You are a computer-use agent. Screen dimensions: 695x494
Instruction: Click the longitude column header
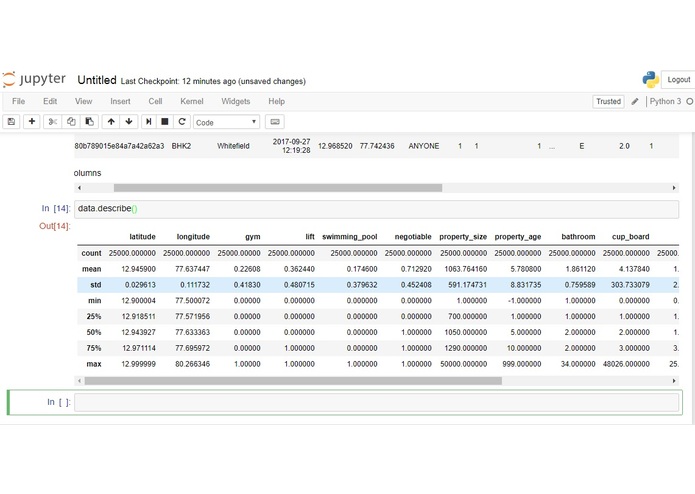(x=193, y=237)
